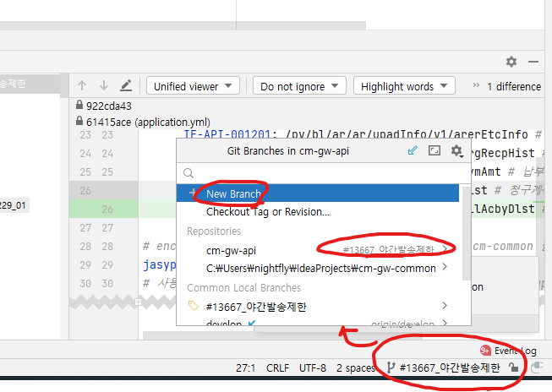Screen dimensions: 552x392
Task: Jump to previous difference arrow
Action: pos(82,86)
